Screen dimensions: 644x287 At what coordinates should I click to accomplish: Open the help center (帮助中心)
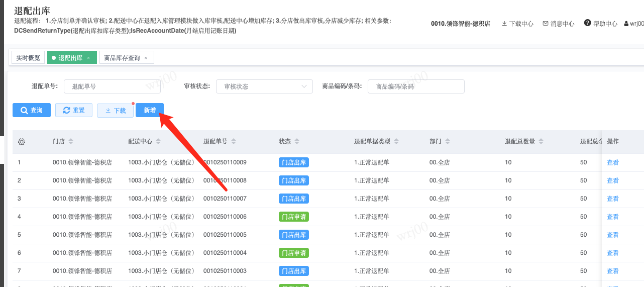tap(601, 24)
